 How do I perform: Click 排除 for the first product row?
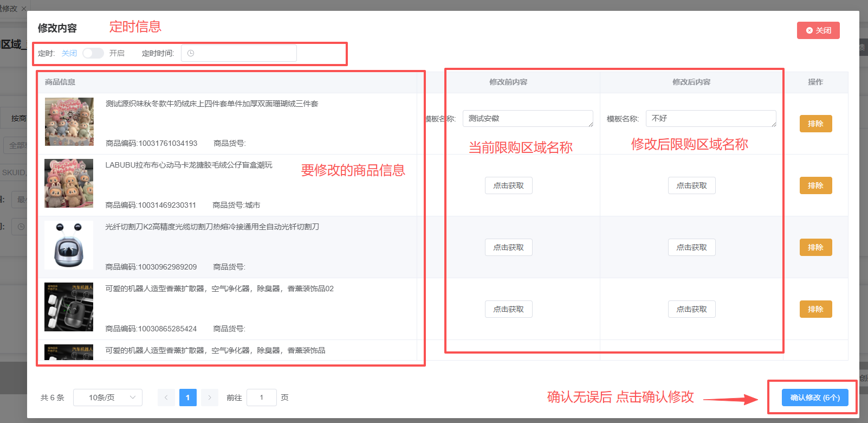(815, 124)
